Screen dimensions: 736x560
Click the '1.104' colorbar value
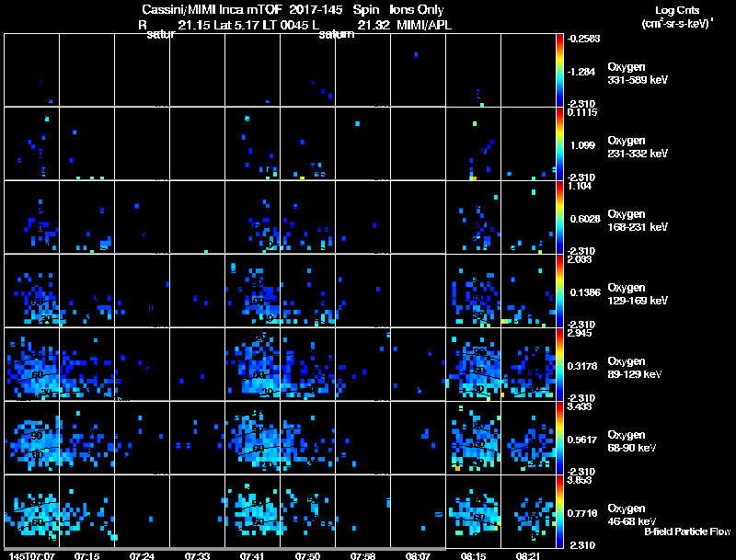click(x=580, y=186)
